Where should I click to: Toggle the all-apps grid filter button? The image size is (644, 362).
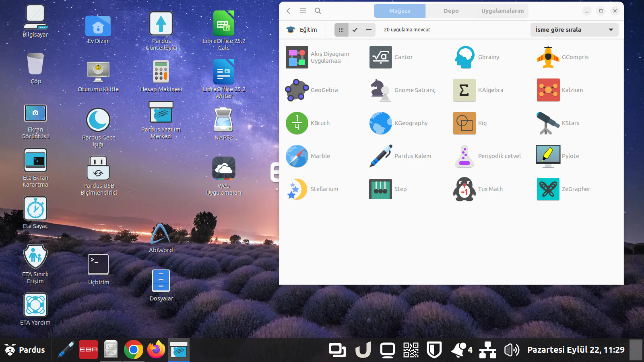(x=341, y=30)
